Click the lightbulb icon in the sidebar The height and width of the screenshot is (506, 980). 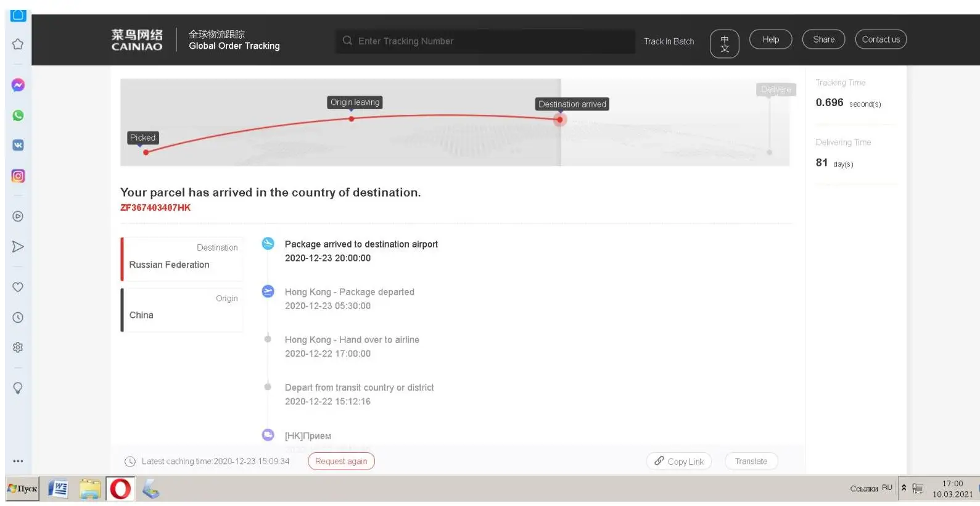click(18, 388)
